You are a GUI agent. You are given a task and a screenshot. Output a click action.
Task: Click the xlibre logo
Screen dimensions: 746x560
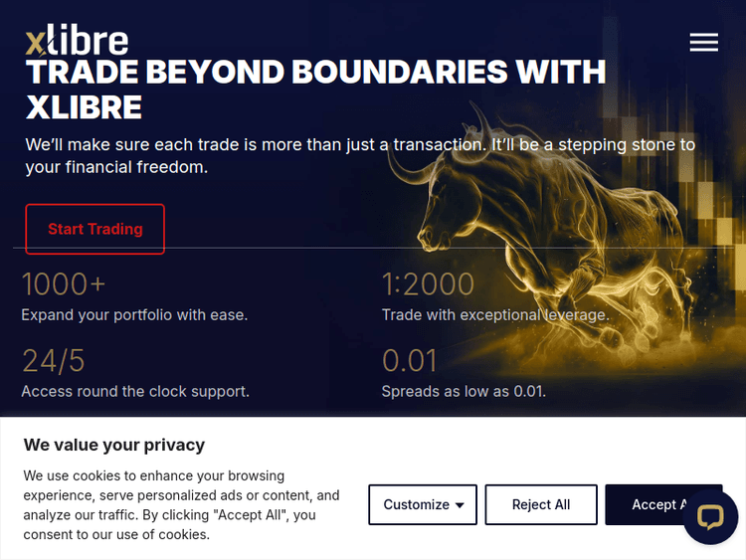pyautogui.click(x=77, y=41)
